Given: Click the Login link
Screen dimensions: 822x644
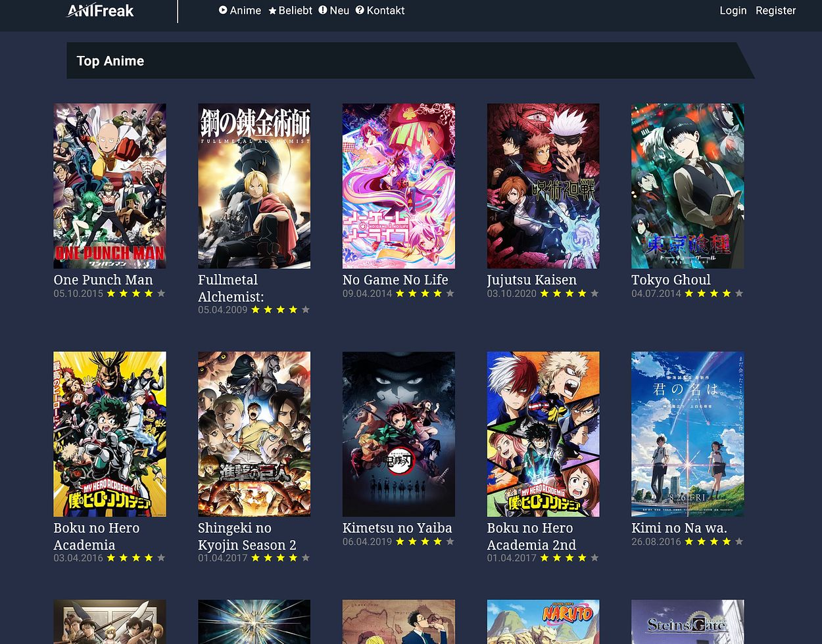Looking at the screenshot, I should (x=733, y=11).
